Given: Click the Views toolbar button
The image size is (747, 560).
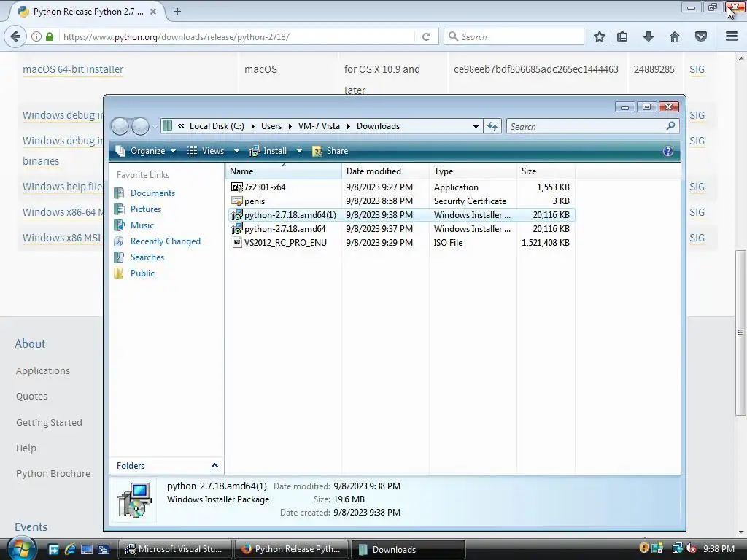Looking at the screenshot, I should pos(206,151).
